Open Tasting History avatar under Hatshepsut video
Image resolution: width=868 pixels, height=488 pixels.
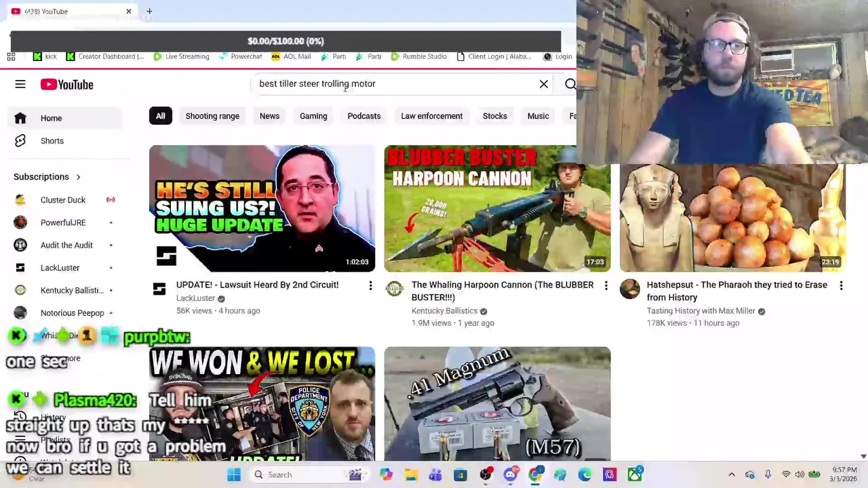tap(629, 289)
